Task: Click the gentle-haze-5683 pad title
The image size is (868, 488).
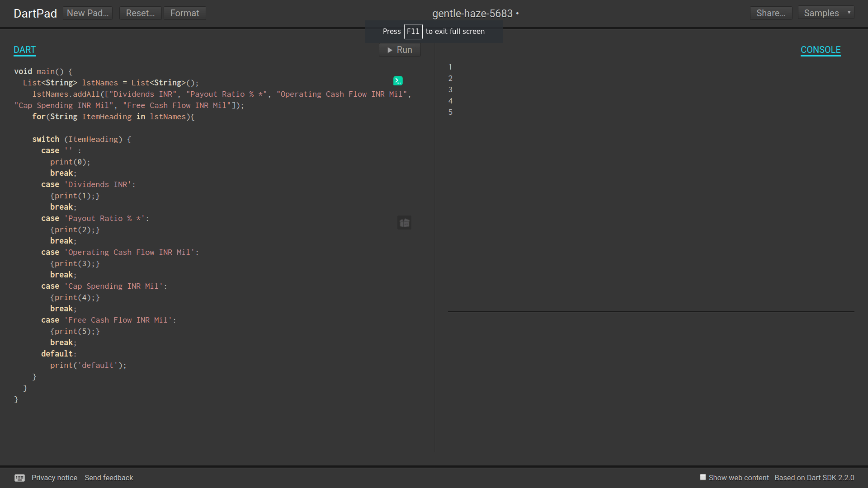Action: (x=472, y=14)
